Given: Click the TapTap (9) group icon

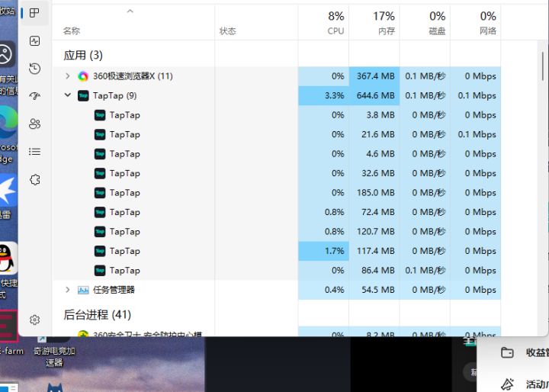Looking at the screenshot, I should 83,95.
